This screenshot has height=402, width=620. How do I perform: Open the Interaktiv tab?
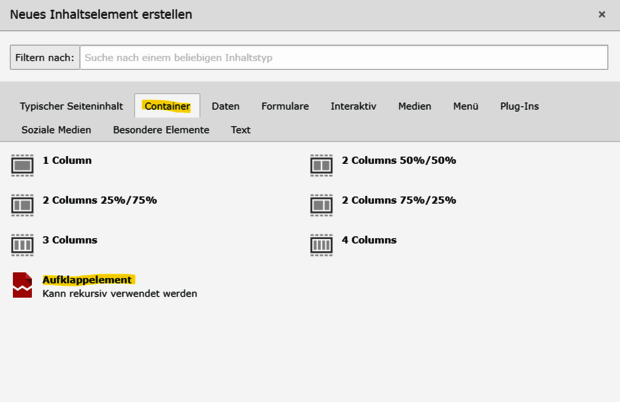tap(353, 106)
